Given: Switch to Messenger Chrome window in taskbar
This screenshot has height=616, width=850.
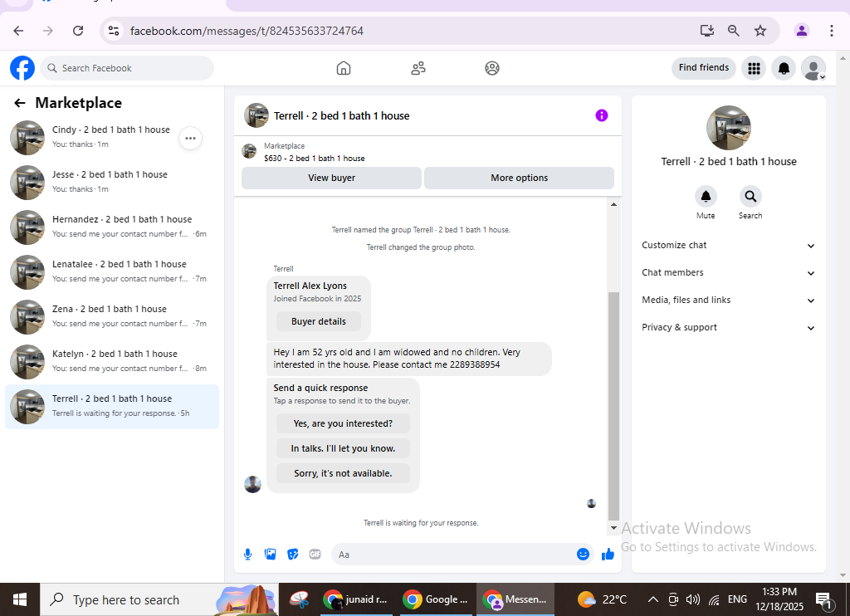Looking at the screenshot, I should (515, 599).
